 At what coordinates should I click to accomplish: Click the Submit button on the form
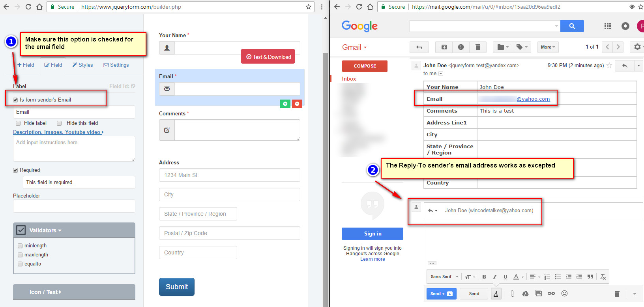pos(177,287)
